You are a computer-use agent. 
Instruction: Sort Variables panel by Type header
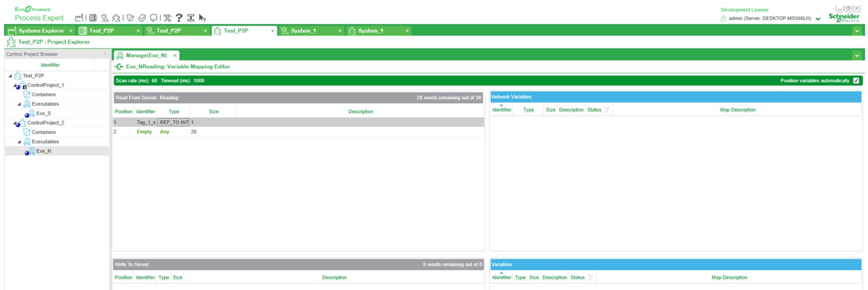[520, 278]
